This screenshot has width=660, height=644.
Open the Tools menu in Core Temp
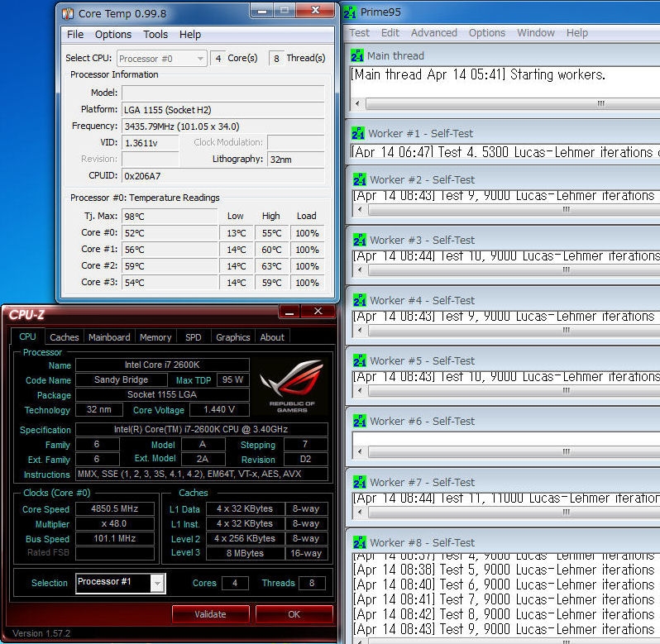coord(155,35)
